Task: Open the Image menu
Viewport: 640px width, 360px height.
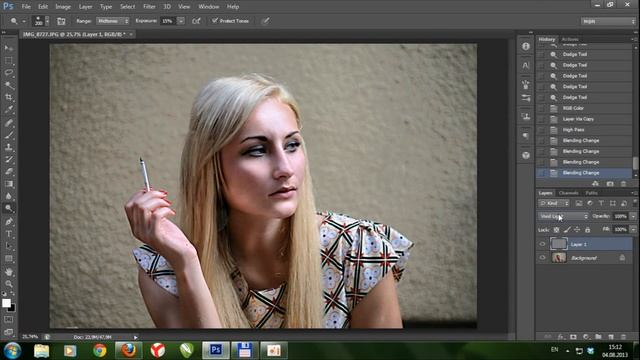Action: pyautogui.click(x=63, y=7)
